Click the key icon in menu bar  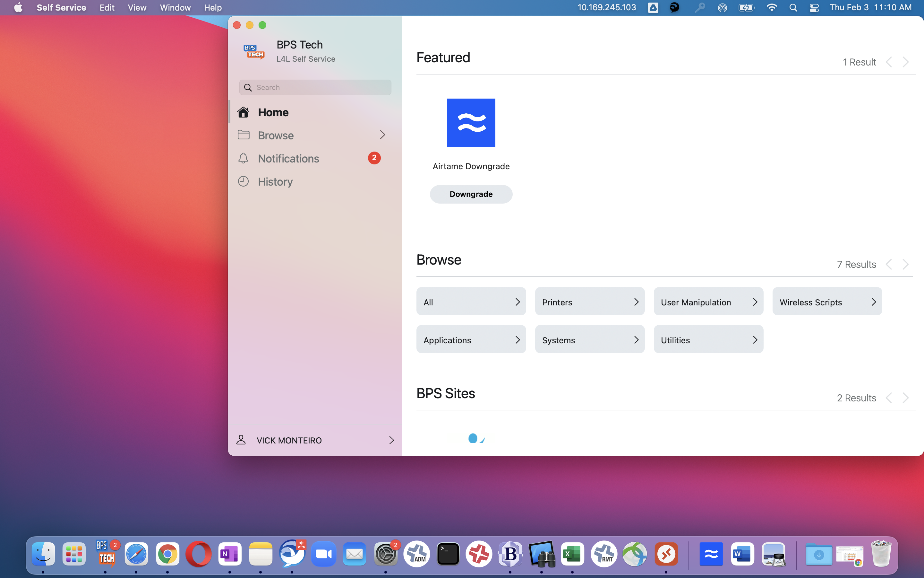700,8
